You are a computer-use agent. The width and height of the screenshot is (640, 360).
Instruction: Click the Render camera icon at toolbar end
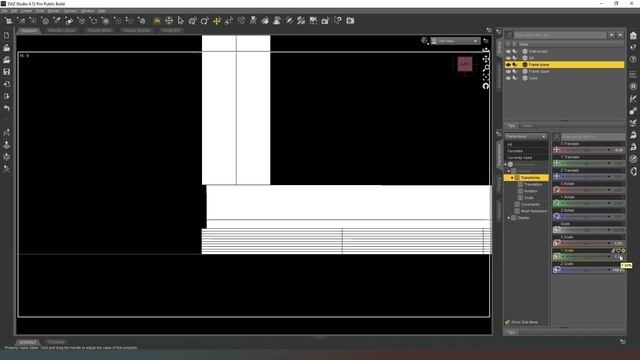(350, 20)
